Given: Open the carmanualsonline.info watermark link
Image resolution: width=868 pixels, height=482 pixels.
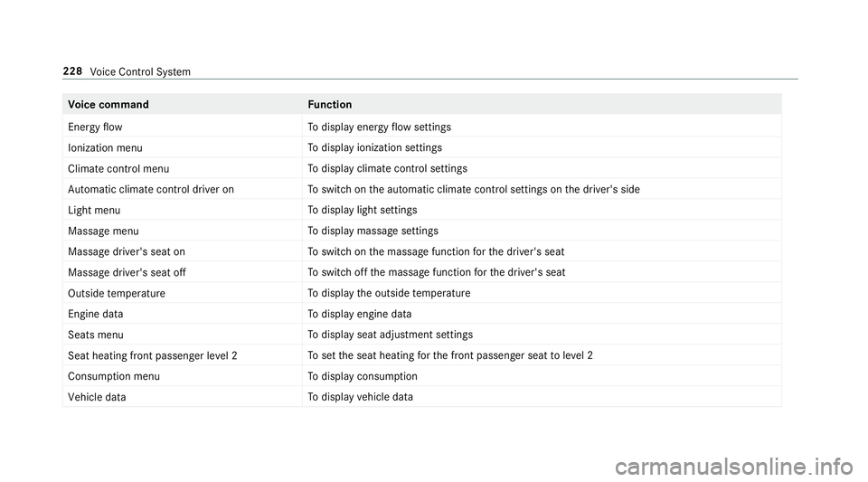Looking at the screenshot, I should pyautogui.click(x=734, y=467).
